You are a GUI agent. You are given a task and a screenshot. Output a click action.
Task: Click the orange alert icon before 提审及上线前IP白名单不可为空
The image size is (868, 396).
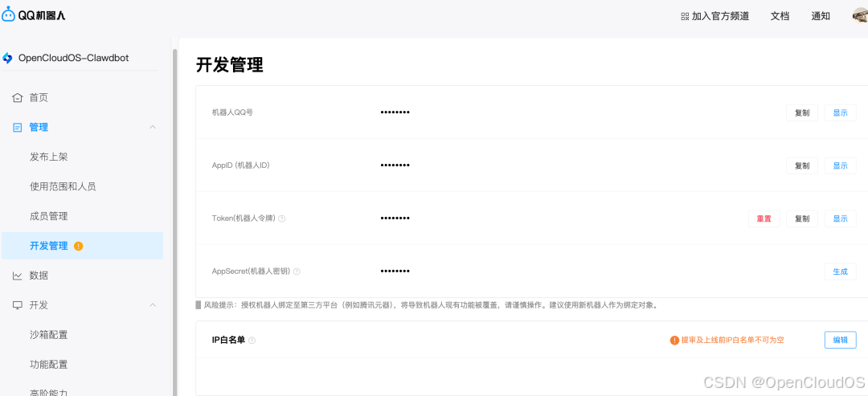(x=674, y=340)
